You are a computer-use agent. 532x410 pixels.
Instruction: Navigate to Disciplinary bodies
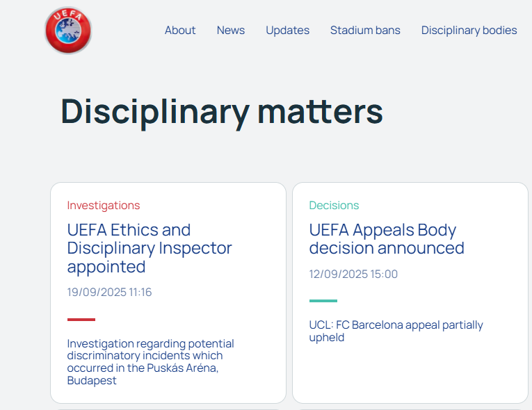tap(469, 31)
